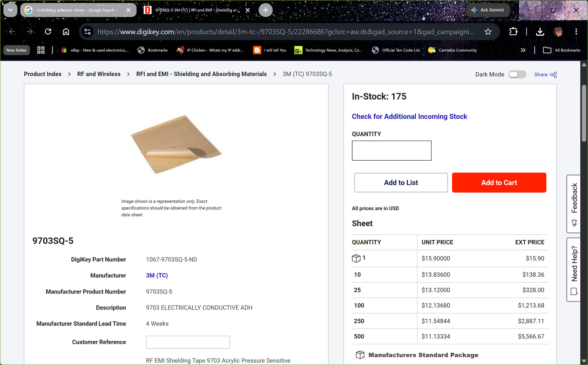Open the Bookmarks bookmark item
The width and height of the screenshot is (588, 365).
153,50
